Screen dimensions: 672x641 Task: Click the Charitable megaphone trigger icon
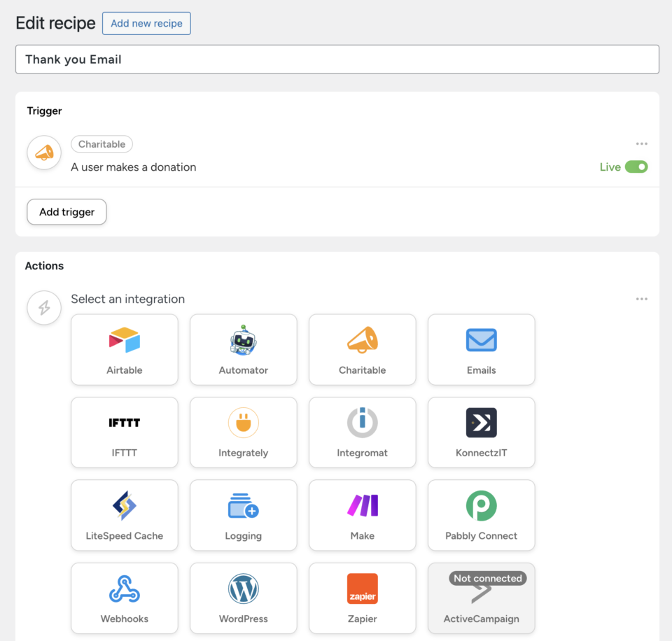44,153
